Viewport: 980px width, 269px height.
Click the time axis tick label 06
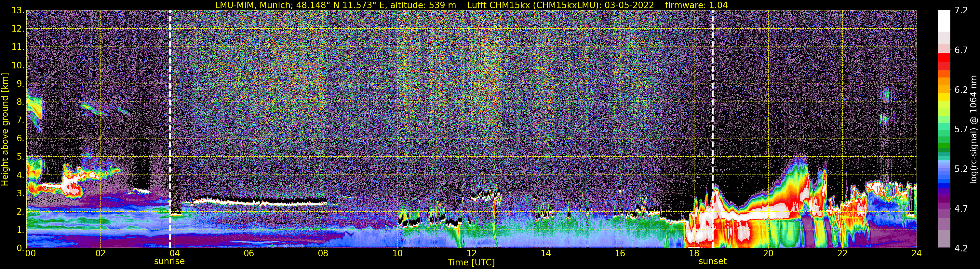click(x=249, y=253)
